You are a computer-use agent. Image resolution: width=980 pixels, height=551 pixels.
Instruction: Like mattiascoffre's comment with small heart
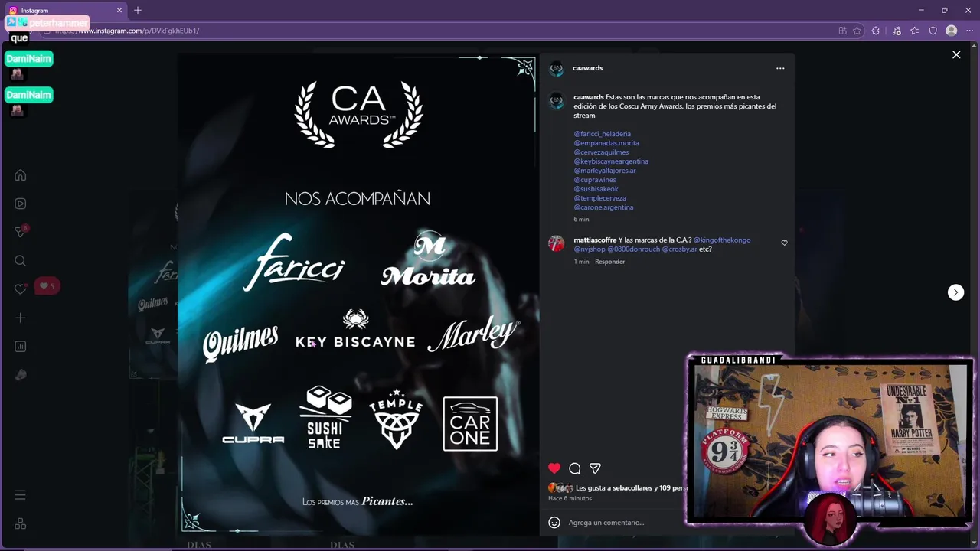(784, 243)
